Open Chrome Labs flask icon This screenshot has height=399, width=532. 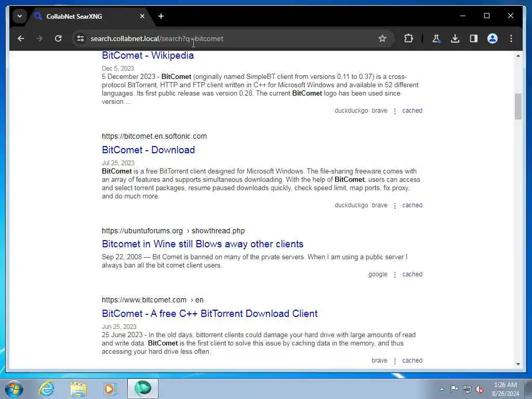(x=436, y=38)
